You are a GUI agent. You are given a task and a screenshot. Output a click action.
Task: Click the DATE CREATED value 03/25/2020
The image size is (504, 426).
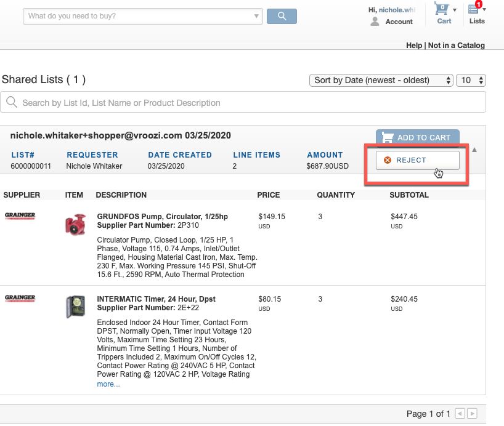(166, 166)
